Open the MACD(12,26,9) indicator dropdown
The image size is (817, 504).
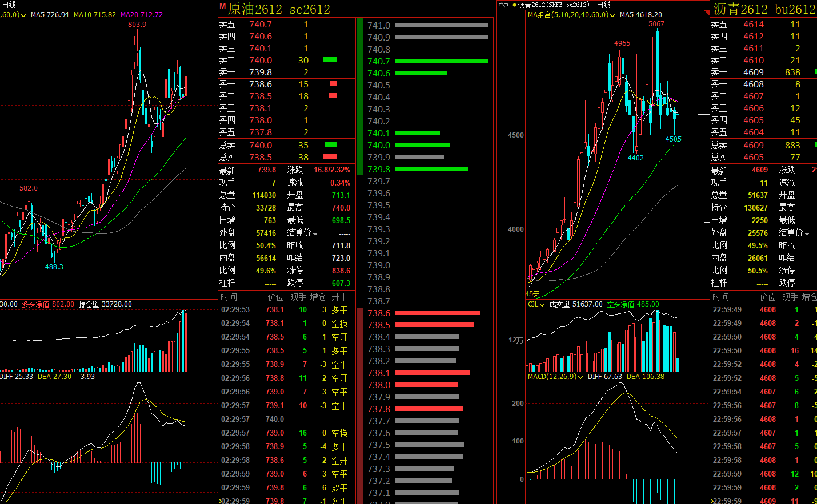[580, 377]
